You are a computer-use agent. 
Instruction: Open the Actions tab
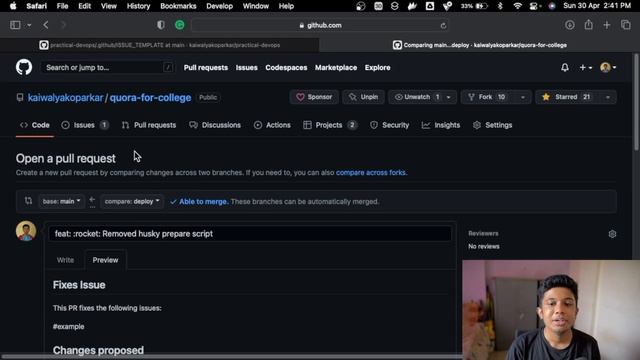(272, 125)
